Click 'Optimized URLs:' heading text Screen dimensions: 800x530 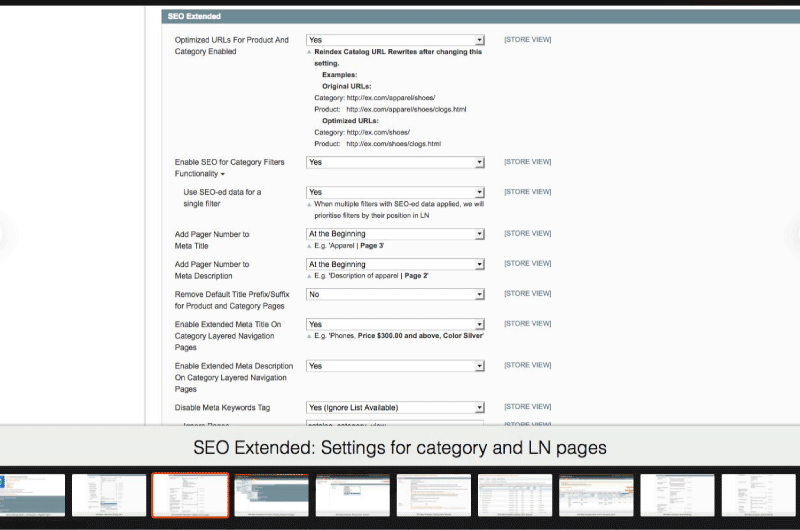351,121
